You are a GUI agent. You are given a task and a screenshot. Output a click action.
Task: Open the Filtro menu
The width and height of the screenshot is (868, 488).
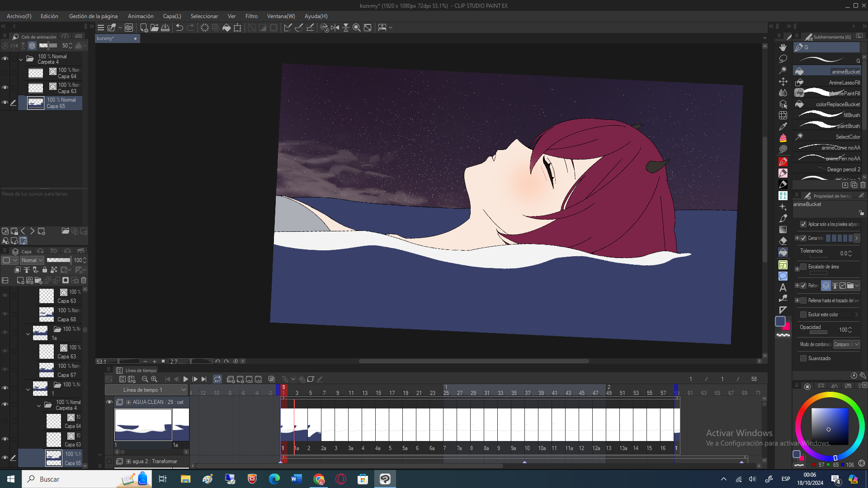click(x=251, y=16)
